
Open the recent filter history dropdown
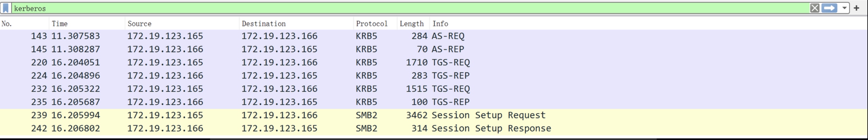[x=844, y=8]
